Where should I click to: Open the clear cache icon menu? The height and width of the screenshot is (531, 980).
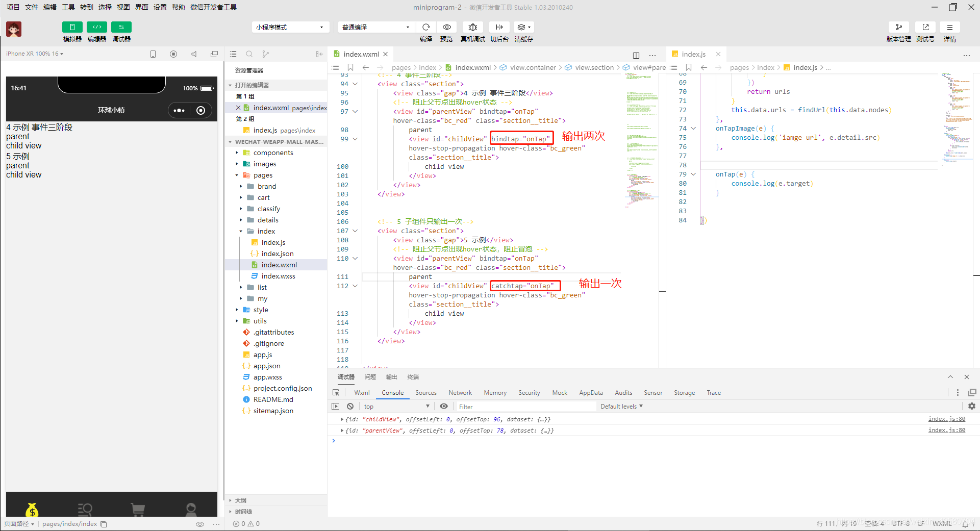[x=523, y=27]
